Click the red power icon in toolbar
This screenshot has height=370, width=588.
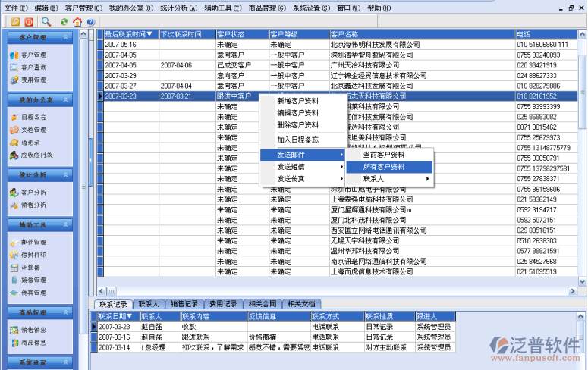29,22
